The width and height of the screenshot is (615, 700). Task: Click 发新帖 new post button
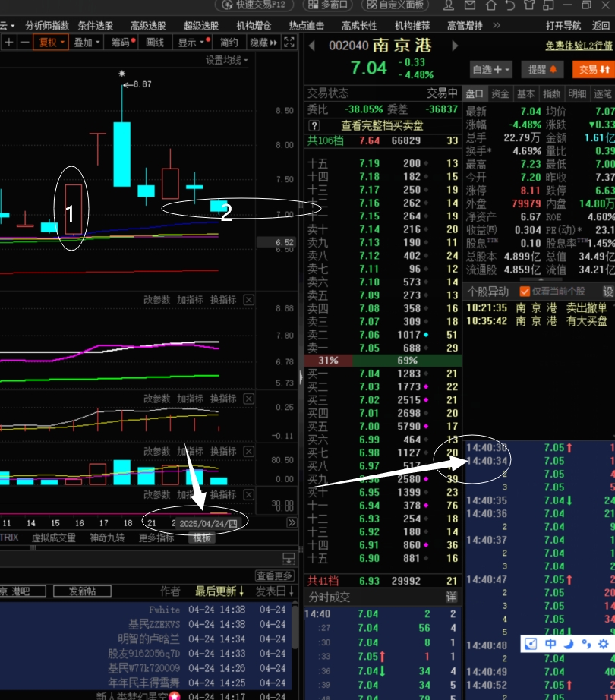[x=82, y=591]
